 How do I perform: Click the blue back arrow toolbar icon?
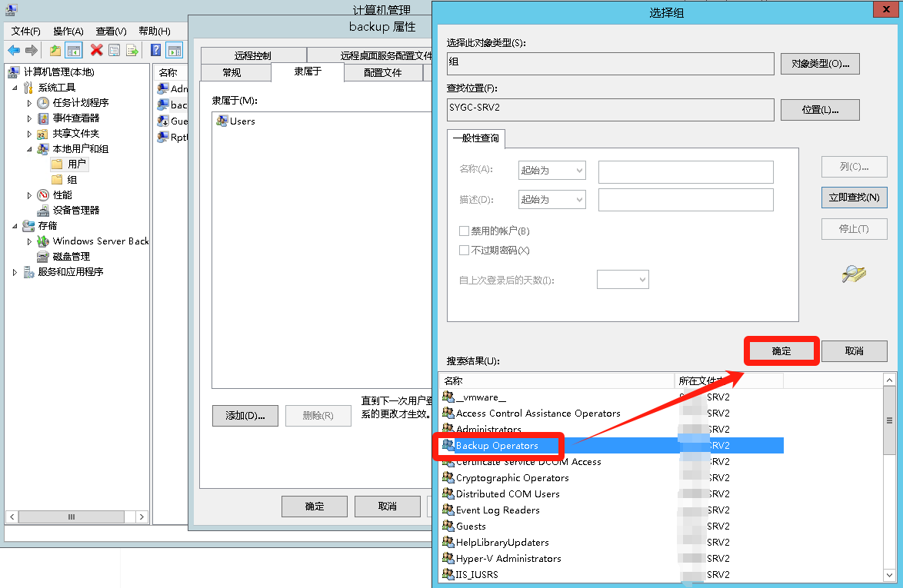(x=14, y=50)
